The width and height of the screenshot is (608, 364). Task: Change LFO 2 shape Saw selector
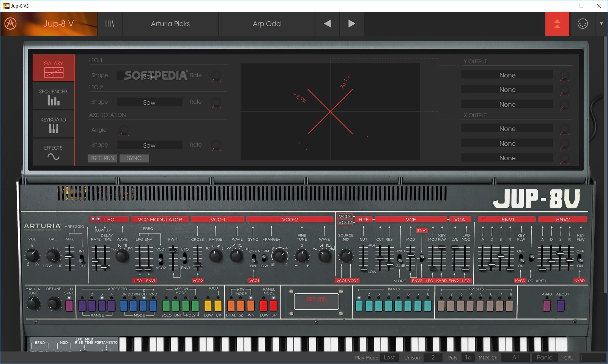click(150, 102)
